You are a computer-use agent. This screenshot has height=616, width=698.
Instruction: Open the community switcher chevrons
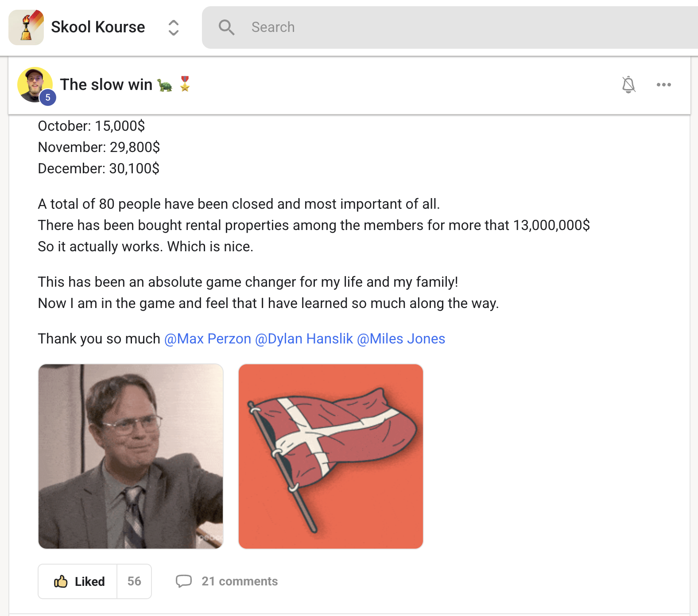click(174, 27)
